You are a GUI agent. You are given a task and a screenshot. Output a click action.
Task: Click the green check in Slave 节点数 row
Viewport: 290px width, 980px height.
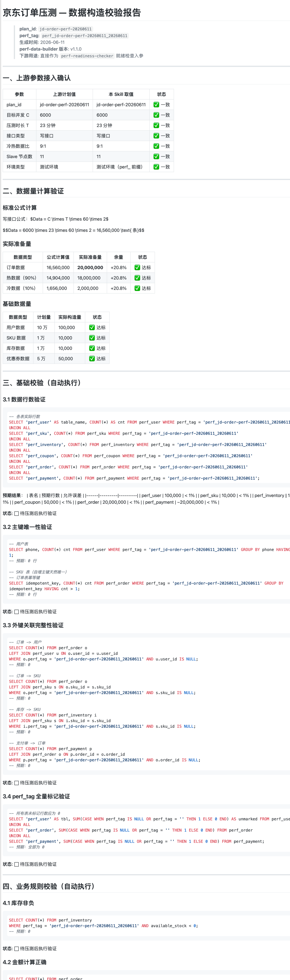156,156
